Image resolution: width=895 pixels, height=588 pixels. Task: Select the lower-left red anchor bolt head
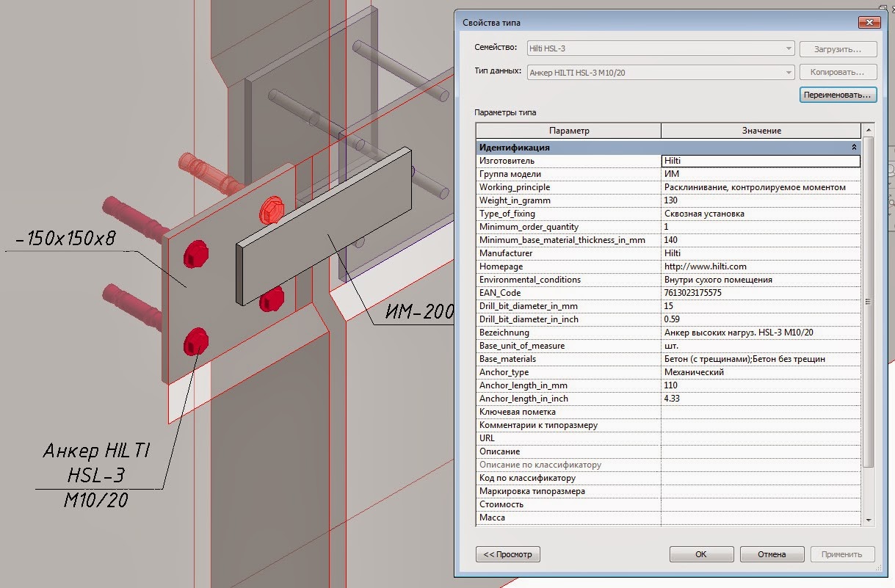(197, 342)
